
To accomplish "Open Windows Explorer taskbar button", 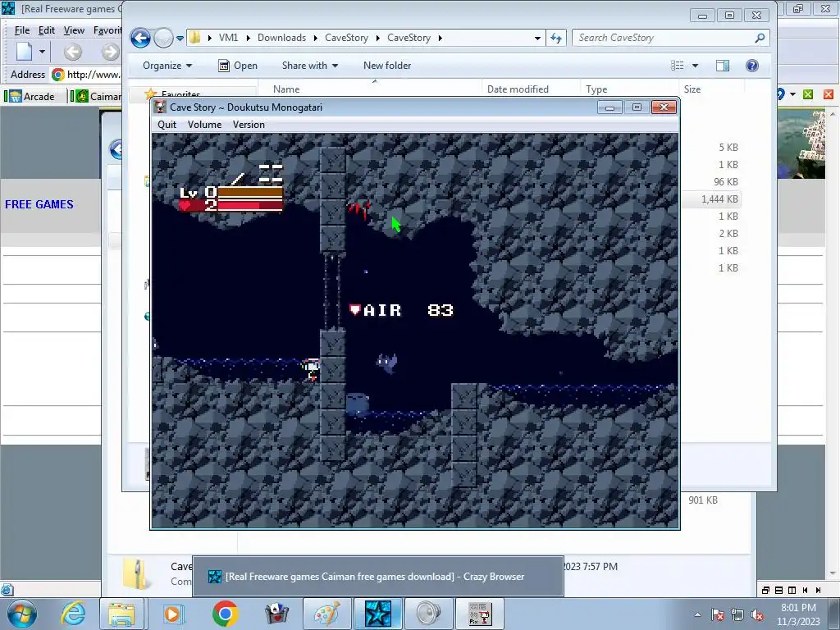I will [x=122, y=614].
